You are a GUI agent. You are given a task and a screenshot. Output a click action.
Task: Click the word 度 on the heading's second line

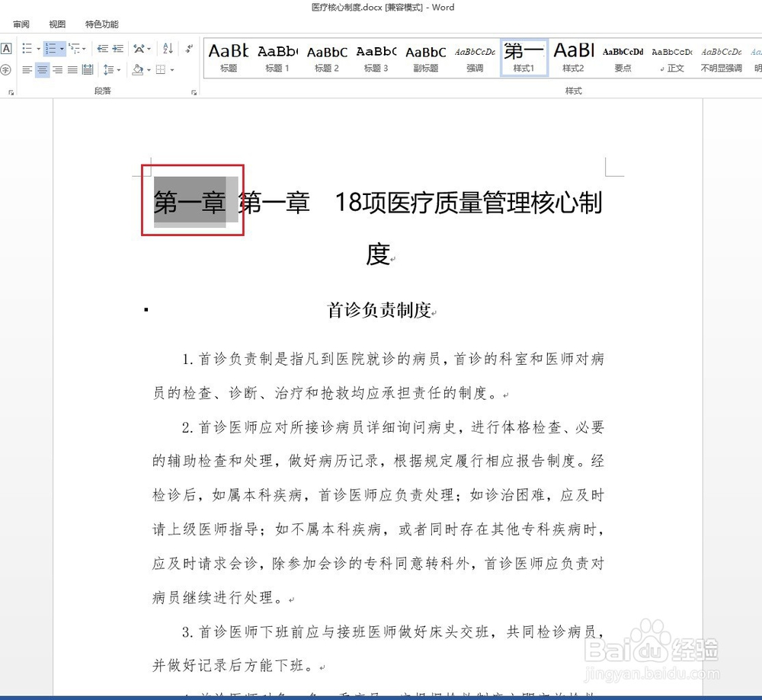point(378,254)
